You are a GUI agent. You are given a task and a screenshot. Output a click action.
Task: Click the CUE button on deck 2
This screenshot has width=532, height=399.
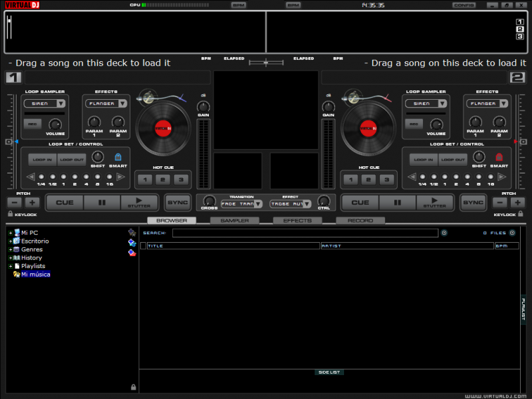[360, 203]
